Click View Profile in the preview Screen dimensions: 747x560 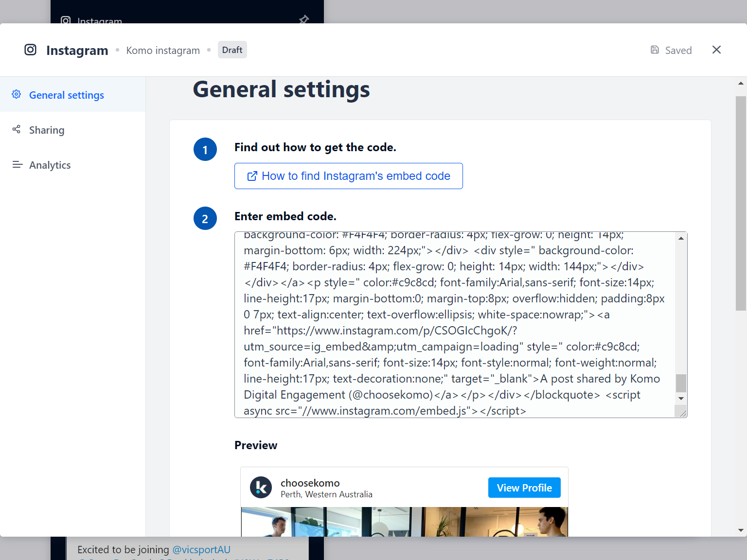pos(524,488)
